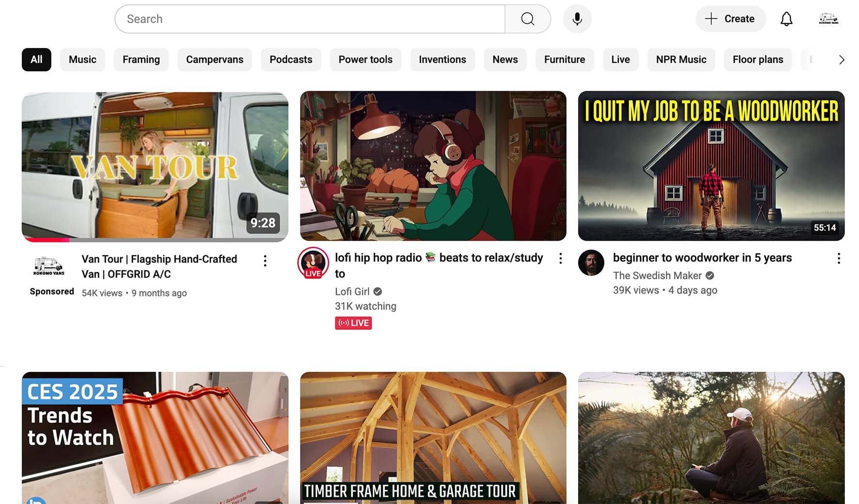Click the Van Tour watch progress bar
Image resolution: width=859 pixels, height=504 pixels.
(x=155, y=240)
